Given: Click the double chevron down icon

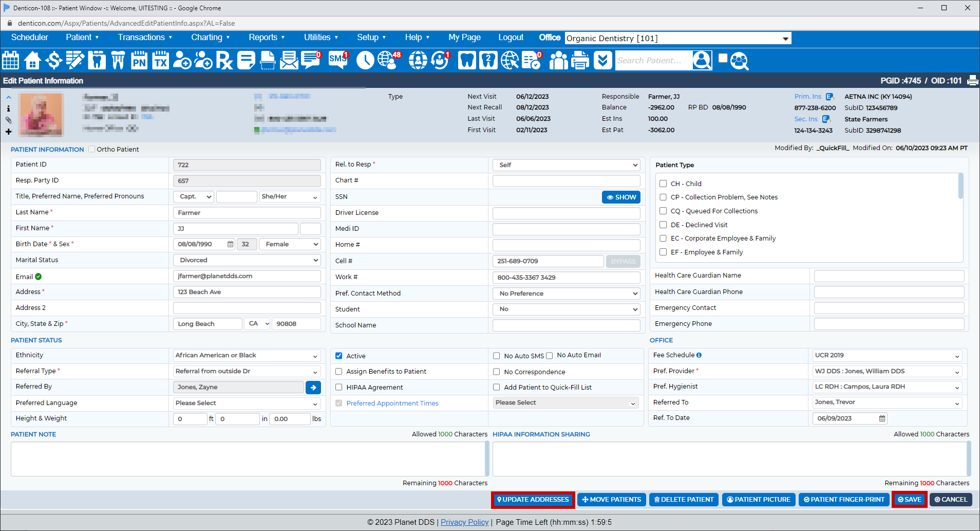Looking at the screenshot, I should pos(603,60).
